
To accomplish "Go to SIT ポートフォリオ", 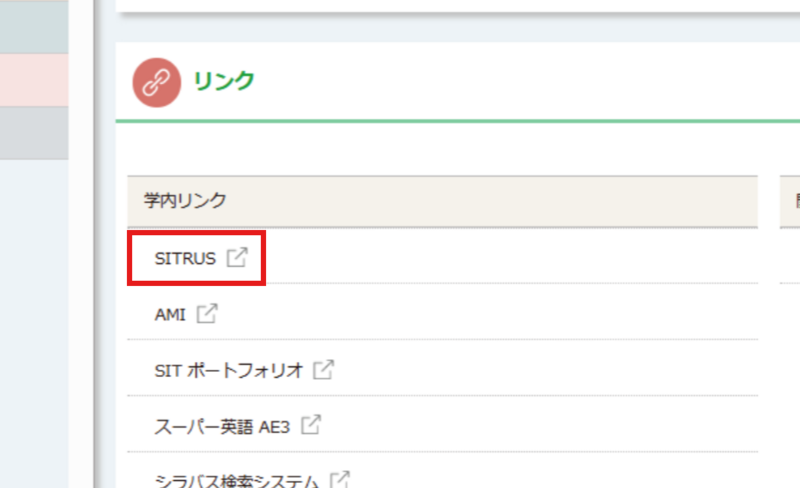I will tap(228, 370).
